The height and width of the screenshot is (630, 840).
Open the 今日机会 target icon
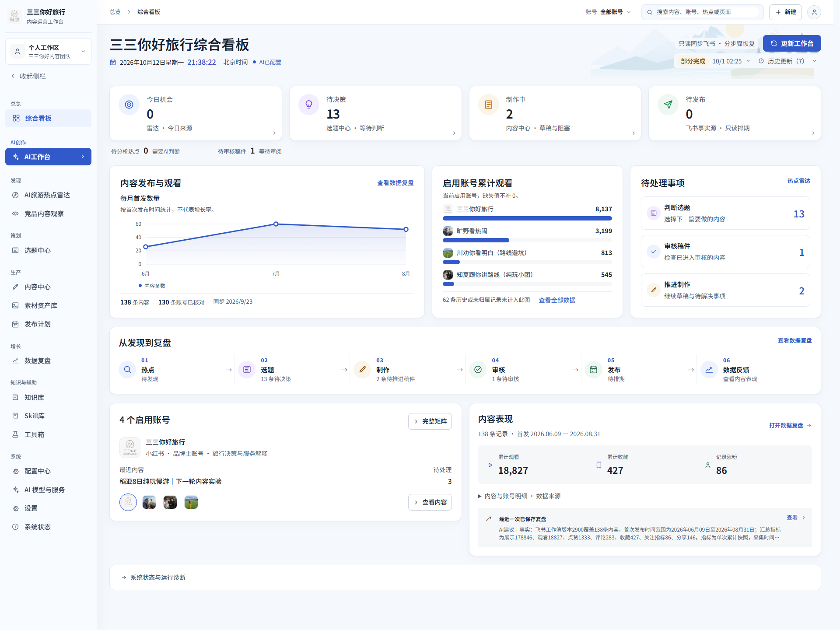[x=129, y=105]
